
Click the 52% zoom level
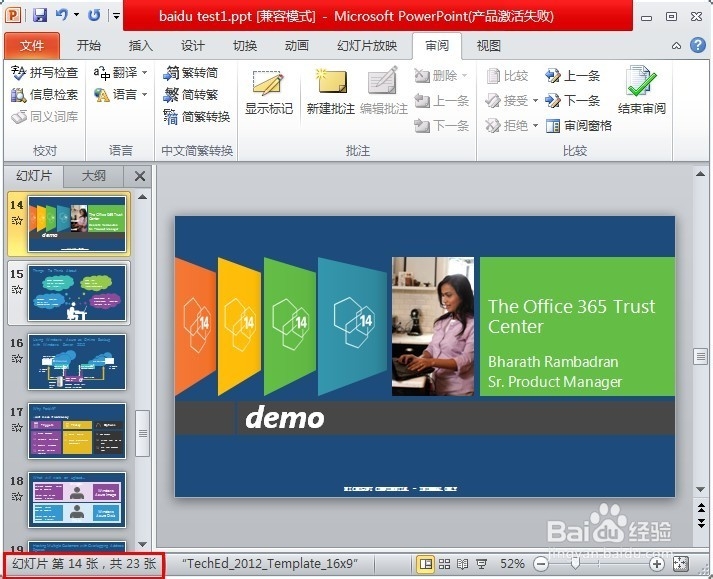pos(512,564)
